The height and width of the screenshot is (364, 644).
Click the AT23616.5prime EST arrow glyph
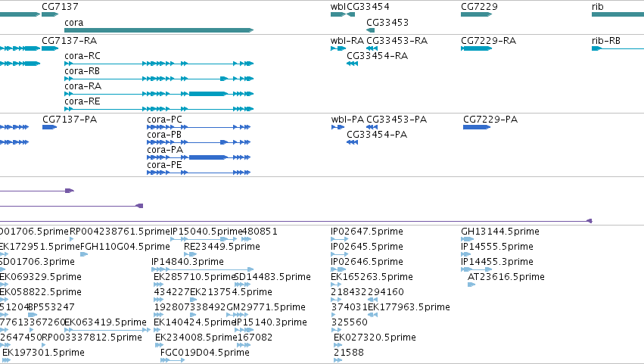coord(471,285)
